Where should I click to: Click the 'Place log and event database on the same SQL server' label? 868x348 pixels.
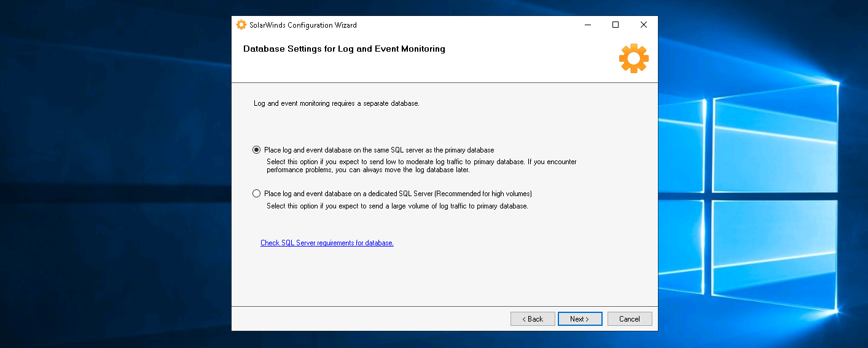pyautogui.click(x=379, y=150)
